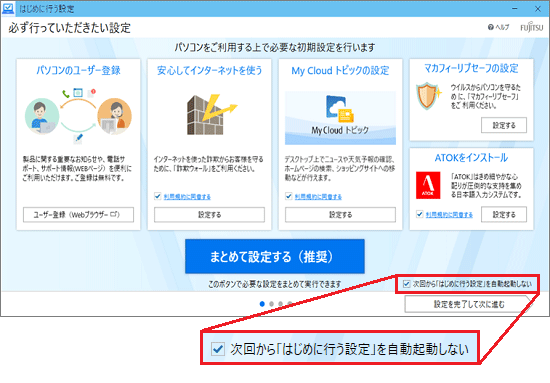This screenshot has width=550, height=383.
Task: Toggle 次回から自動起動しない checkbox in the window
Action: pyautogui.click(x=407, y=284)
